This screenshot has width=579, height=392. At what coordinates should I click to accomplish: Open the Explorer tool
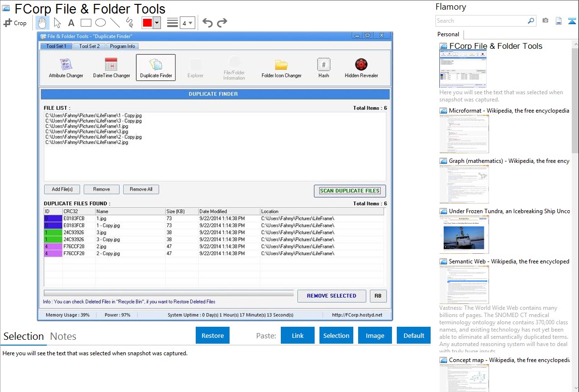(195, 68)
